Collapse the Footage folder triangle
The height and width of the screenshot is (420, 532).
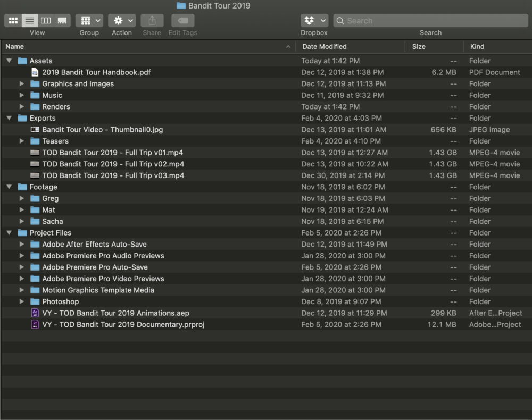[9, 187]
